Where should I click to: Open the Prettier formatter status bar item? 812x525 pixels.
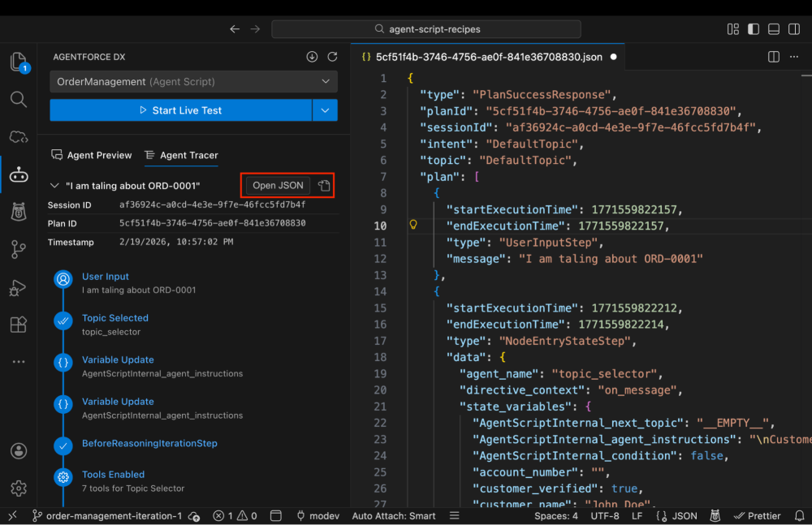click(757, 515)
